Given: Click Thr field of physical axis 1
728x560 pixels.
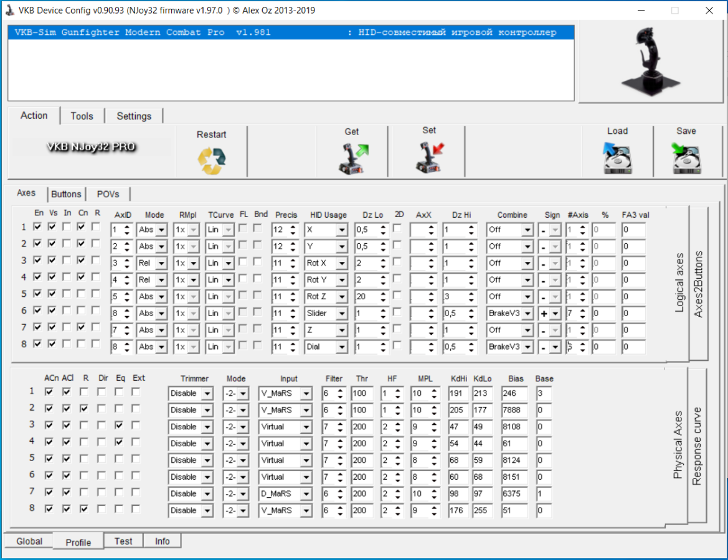Looking at the screenshot, I should [x=362, y=393].
